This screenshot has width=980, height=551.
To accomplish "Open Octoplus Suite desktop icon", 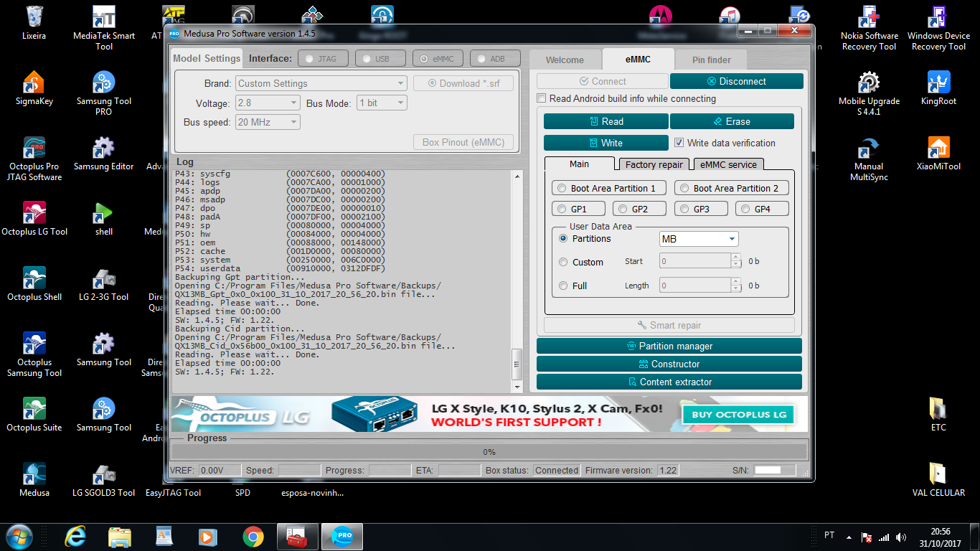I will pos(34,414).
